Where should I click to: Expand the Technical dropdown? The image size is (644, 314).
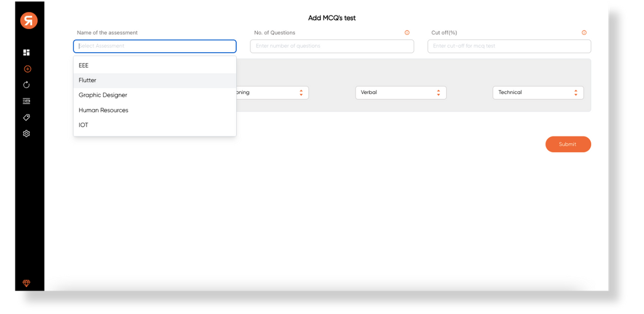pyautogui.click(x=538, y=92)
